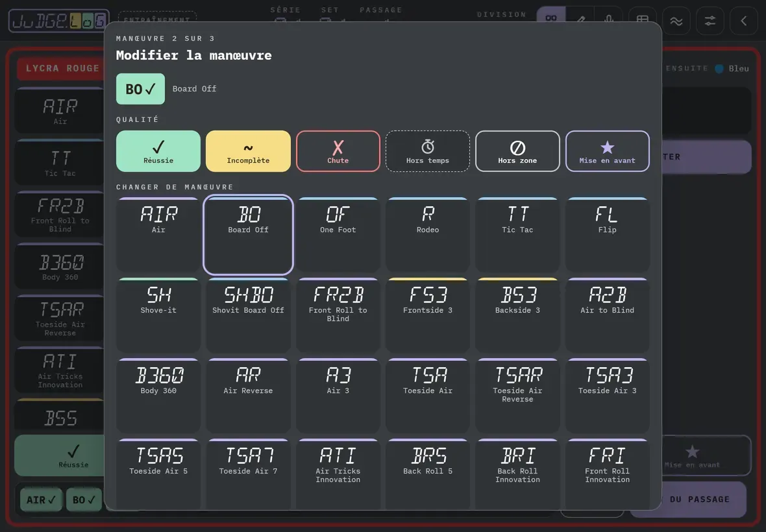Set quality to Chute

338,151
